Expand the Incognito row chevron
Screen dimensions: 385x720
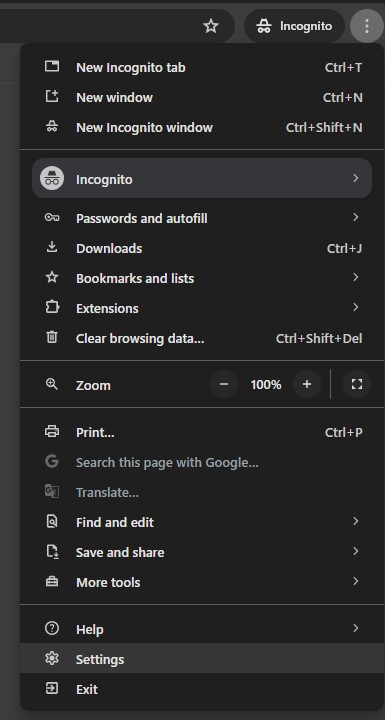[356, 178]
